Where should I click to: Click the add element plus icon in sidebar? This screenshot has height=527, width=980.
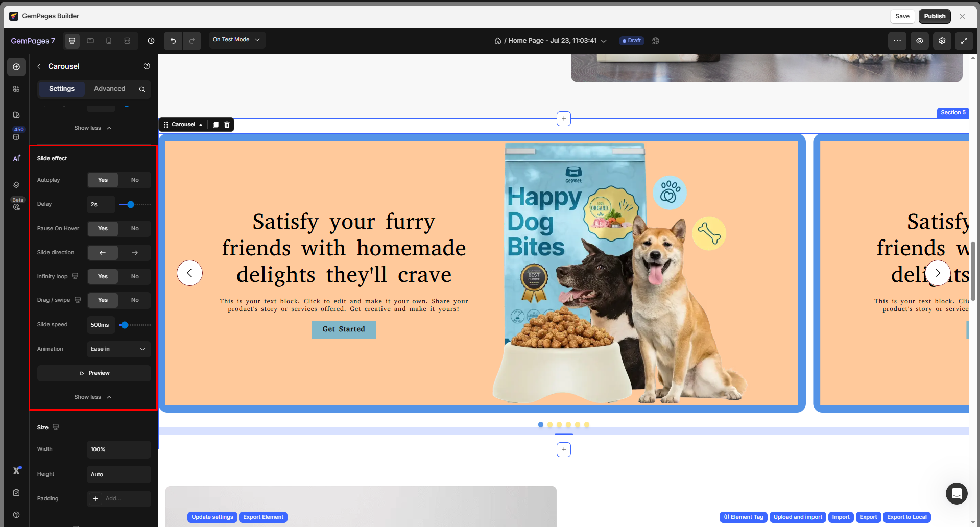coord(16,67)
